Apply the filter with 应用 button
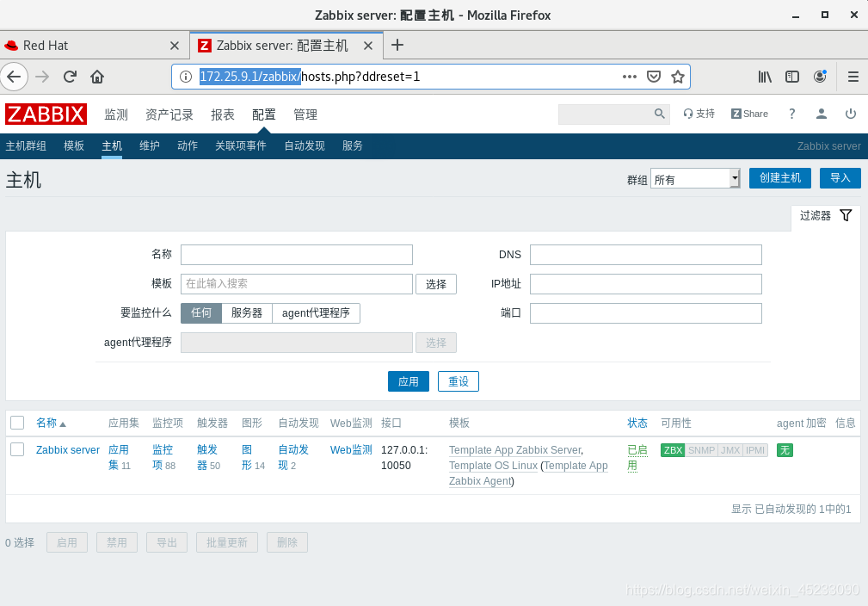 click(x=409, y=381)
